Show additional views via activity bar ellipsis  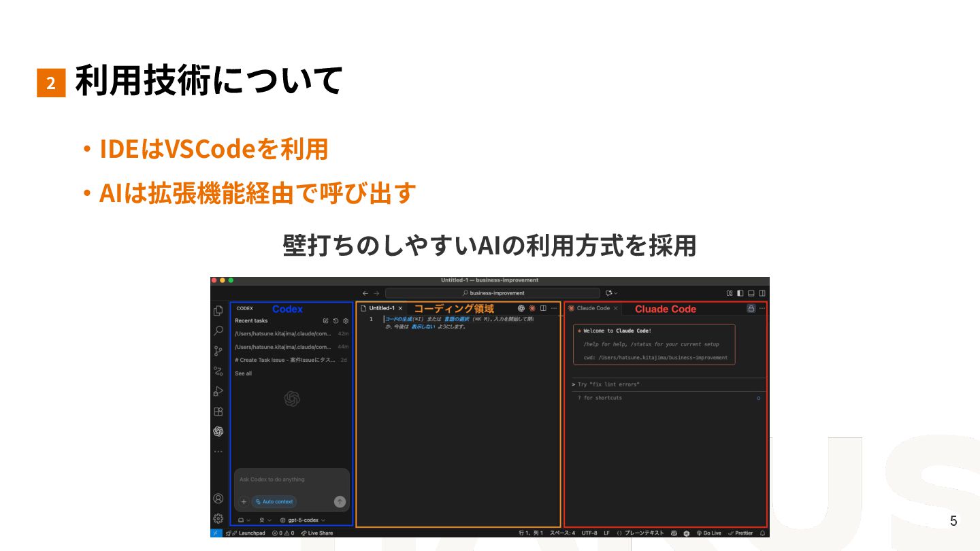(218, 451)
